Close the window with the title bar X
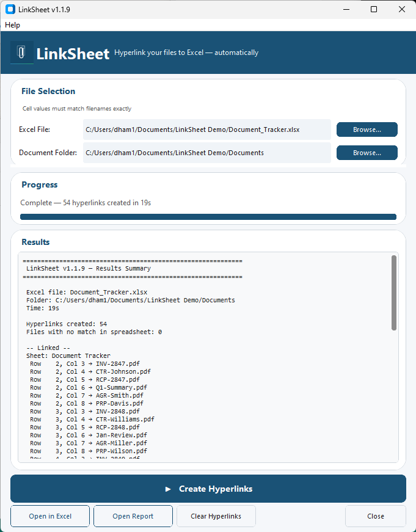The image size is (416, 532). (402, 10)
